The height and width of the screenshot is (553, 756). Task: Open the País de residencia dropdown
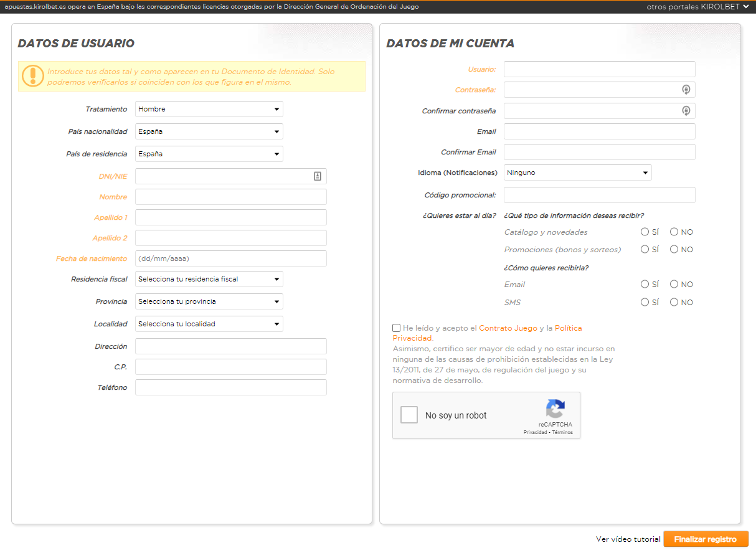(x=209, y=154)
